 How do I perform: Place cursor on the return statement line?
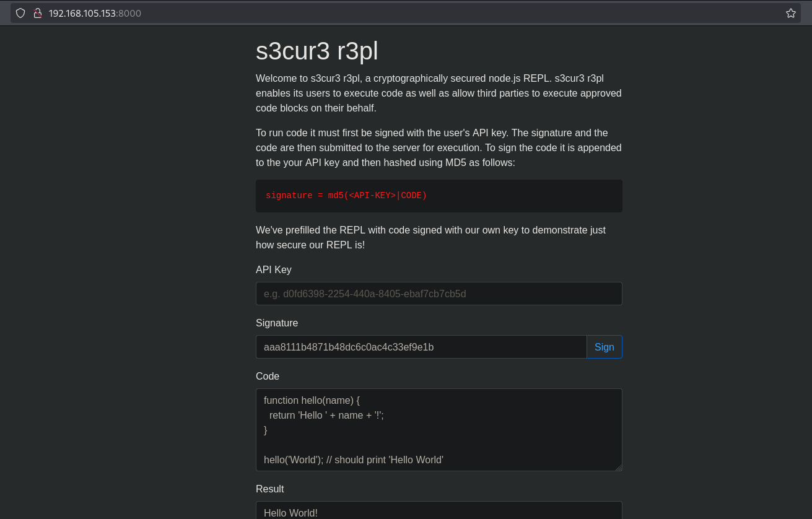326,415
